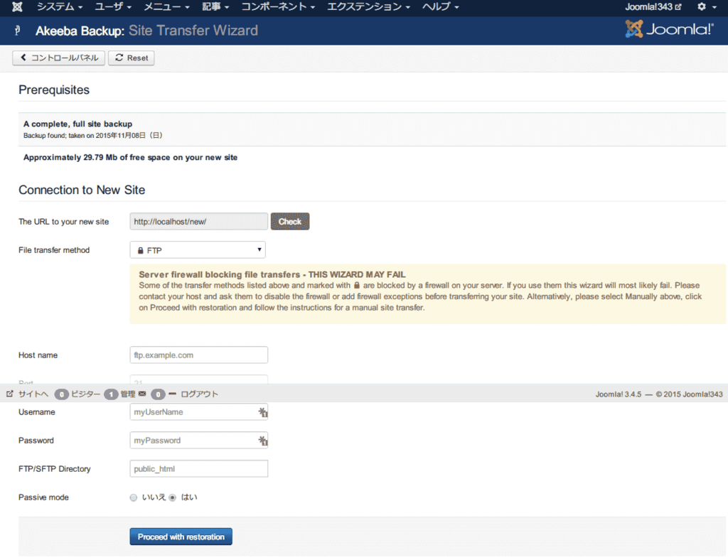Image resolution: width=728 pixels, height=560 pixels.
Task: Click the Joomla! brand logo in header
Action: pos(669,29)
